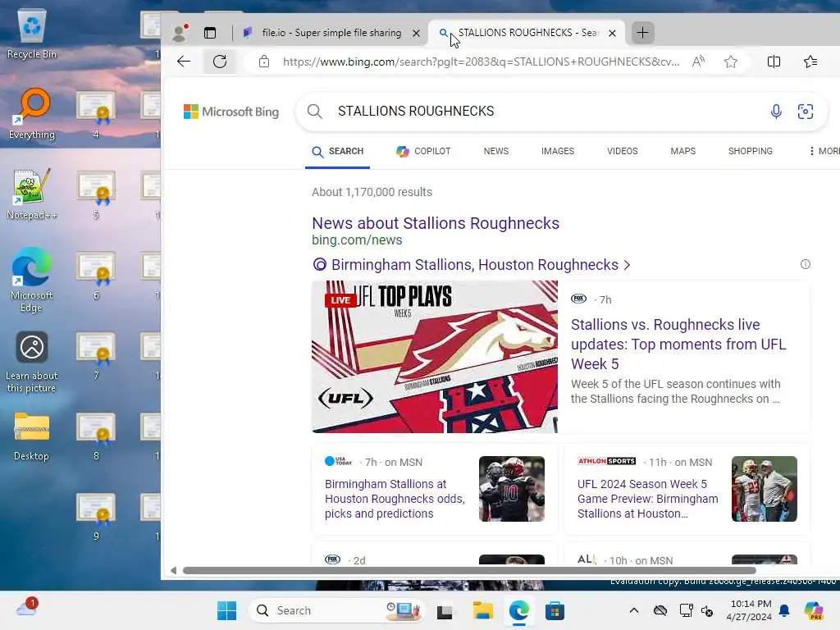Click the browser address bar URL
The image size is (840, 630).
click(481, 62)
